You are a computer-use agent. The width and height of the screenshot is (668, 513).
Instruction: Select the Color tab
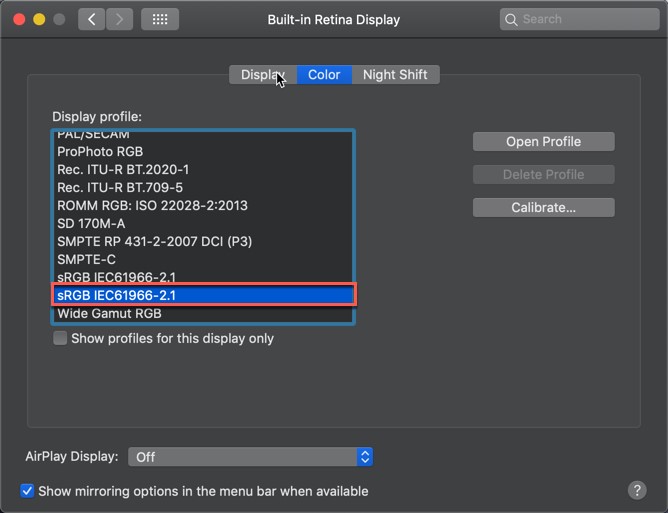click(324, 75)
